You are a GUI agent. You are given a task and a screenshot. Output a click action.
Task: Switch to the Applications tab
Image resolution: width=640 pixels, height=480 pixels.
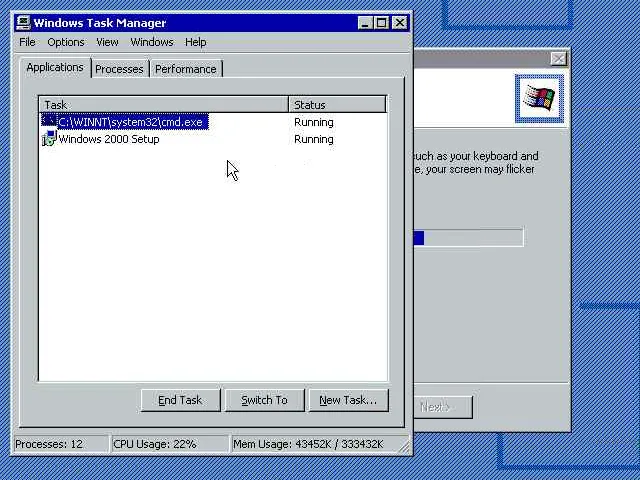pyautogui.click(x=55, y=67)
